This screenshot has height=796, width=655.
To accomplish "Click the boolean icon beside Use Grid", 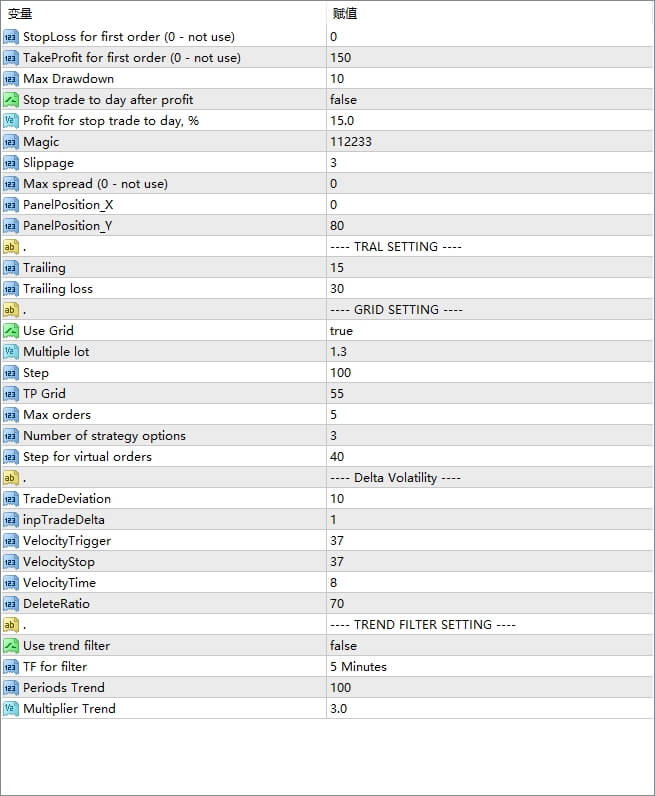I will (x=11, y=331).
